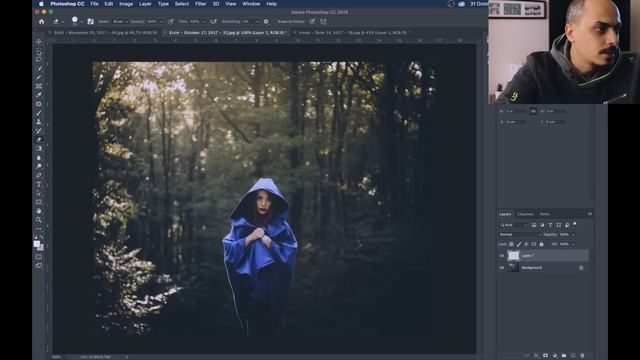Open the Edit Toolbar three-dots button
This screenshot has height=360, width=640.
tap(39, 229)
